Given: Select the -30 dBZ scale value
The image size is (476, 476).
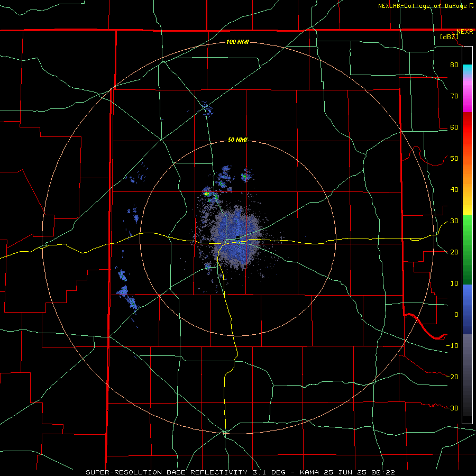Looking at the screenshot, I should [452, 408].
